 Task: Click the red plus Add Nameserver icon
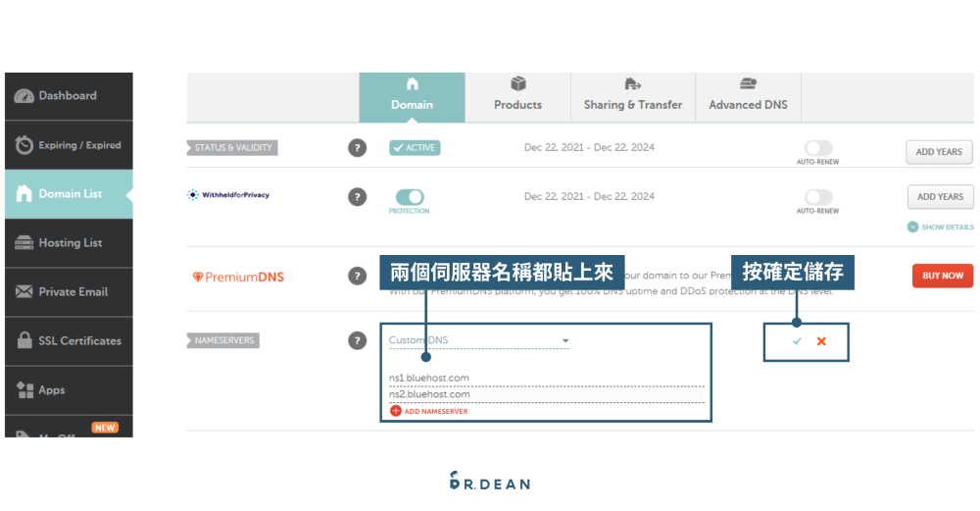point(396,411)
